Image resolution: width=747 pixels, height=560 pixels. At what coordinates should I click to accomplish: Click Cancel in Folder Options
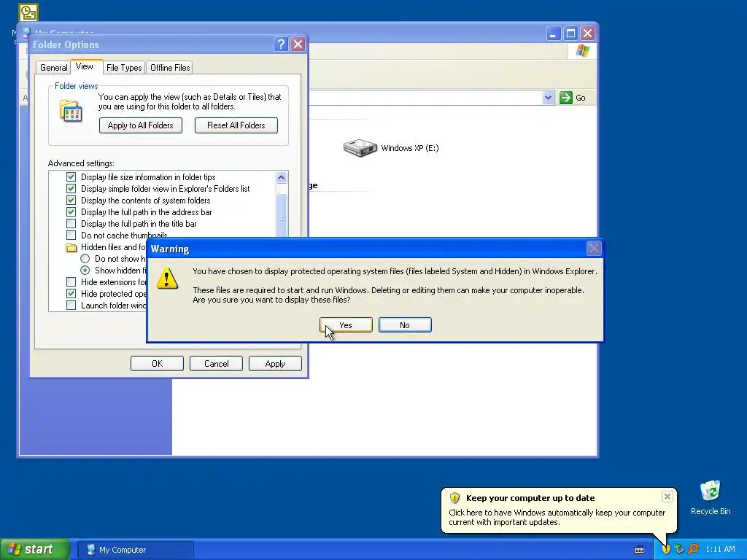[x=216, y=364]
